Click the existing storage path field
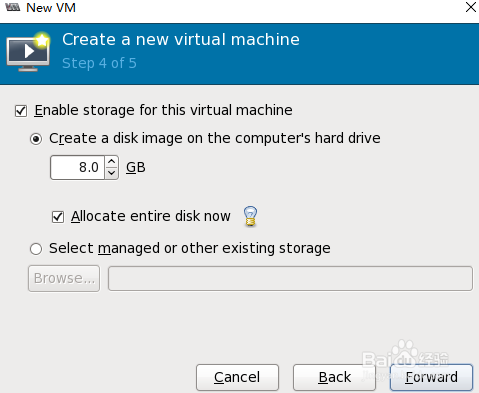The height and width of the screenshot is (393, 479). point(290,278)
